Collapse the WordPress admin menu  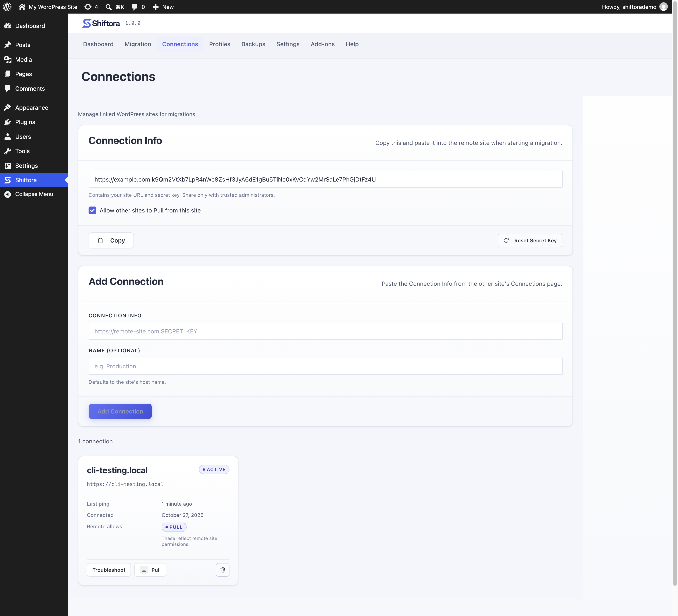click(34, 194)
